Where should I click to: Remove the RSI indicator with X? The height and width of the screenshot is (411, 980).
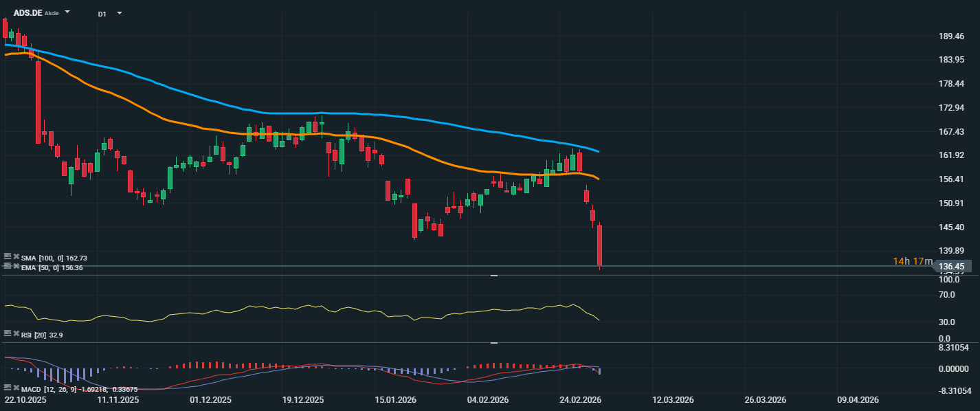click(x=16, y=333)
